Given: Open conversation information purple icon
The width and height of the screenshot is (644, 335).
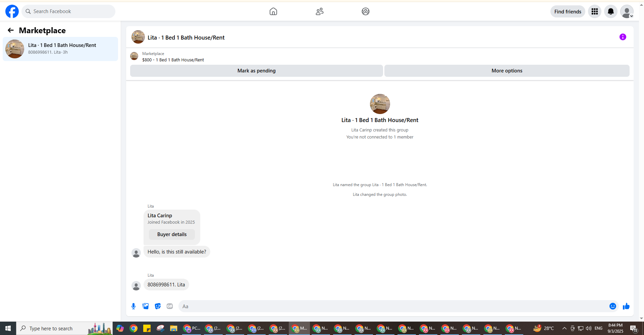Looking at the screenshot, I should click(623, 37).
